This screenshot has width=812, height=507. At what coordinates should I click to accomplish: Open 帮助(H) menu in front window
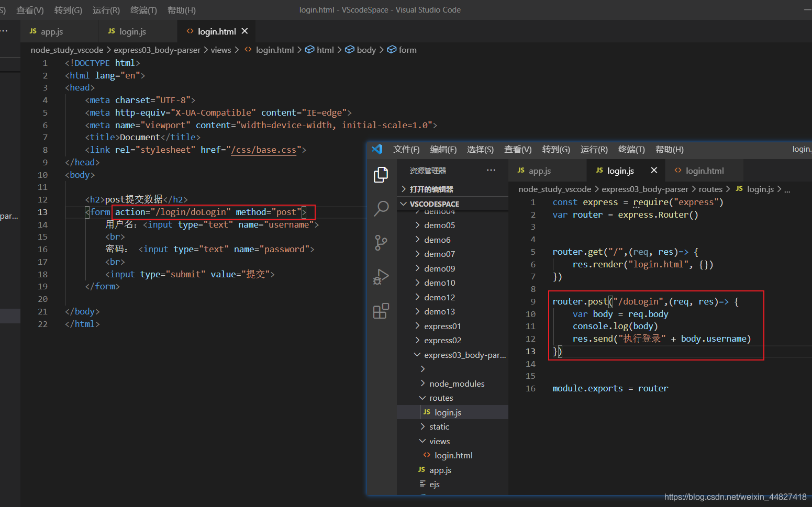[x=670, y=150]
